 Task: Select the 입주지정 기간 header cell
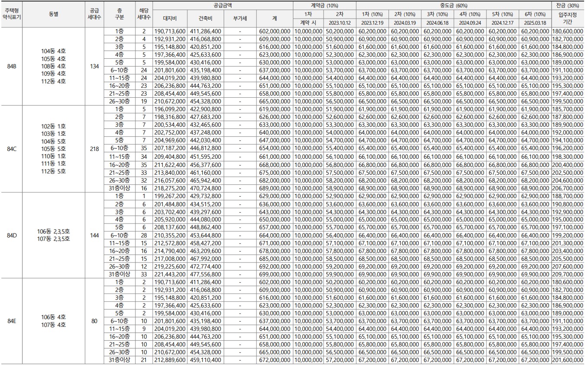pyautogui.click(x=567, y=19)
